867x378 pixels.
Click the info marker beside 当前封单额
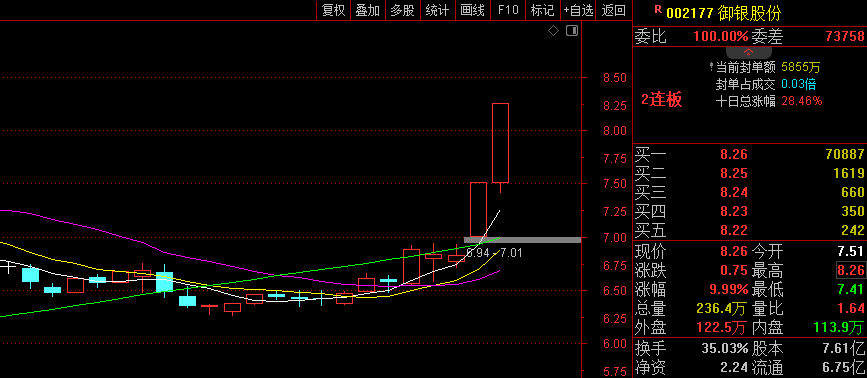[x=712, y=67]
